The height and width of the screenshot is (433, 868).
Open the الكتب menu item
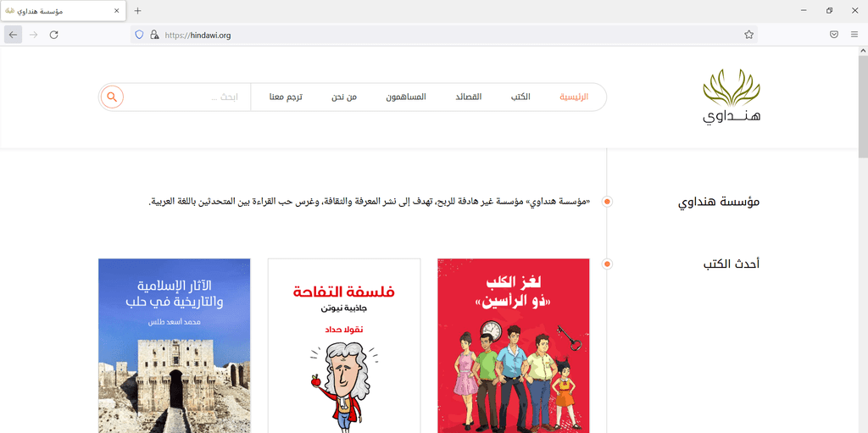(x=520, y=97)
